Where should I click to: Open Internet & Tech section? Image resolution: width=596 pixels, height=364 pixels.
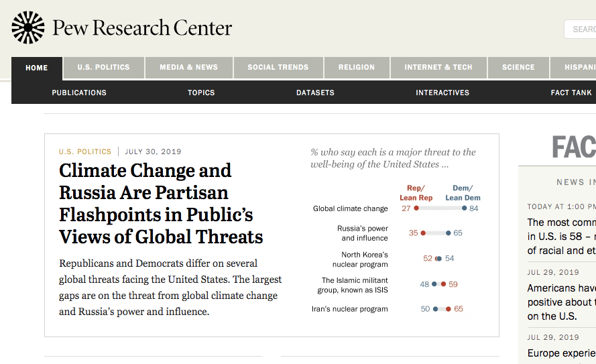click(x=438, y=68)
